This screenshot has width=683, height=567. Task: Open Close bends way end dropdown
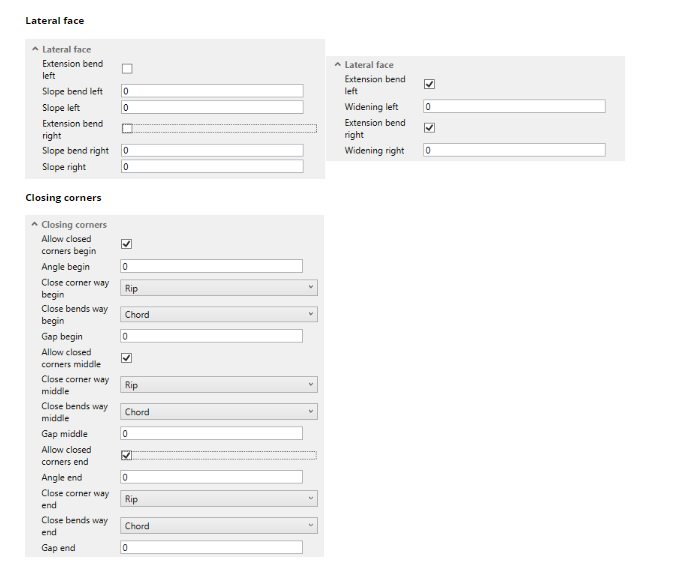[219, 525]
